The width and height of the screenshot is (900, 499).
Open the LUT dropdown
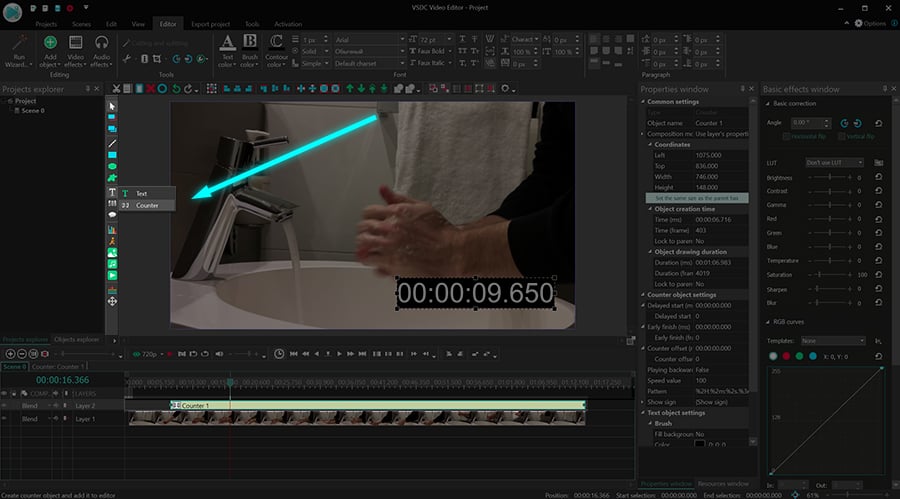[x=837, y=162]
